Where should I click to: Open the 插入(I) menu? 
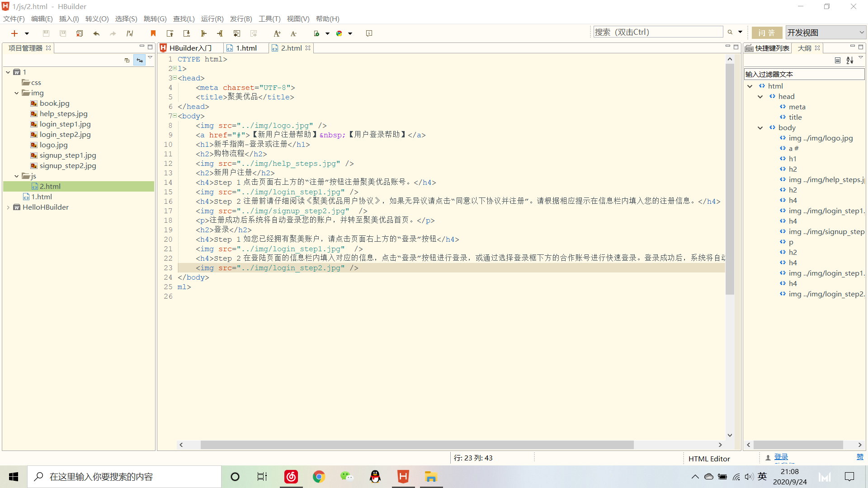pos(69,19)
